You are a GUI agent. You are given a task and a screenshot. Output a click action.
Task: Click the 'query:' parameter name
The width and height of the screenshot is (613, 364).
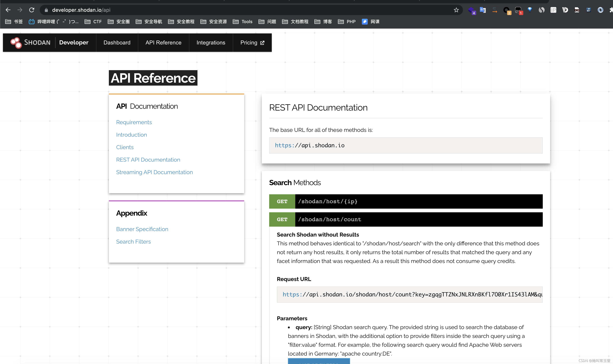(x=304, y=327)
